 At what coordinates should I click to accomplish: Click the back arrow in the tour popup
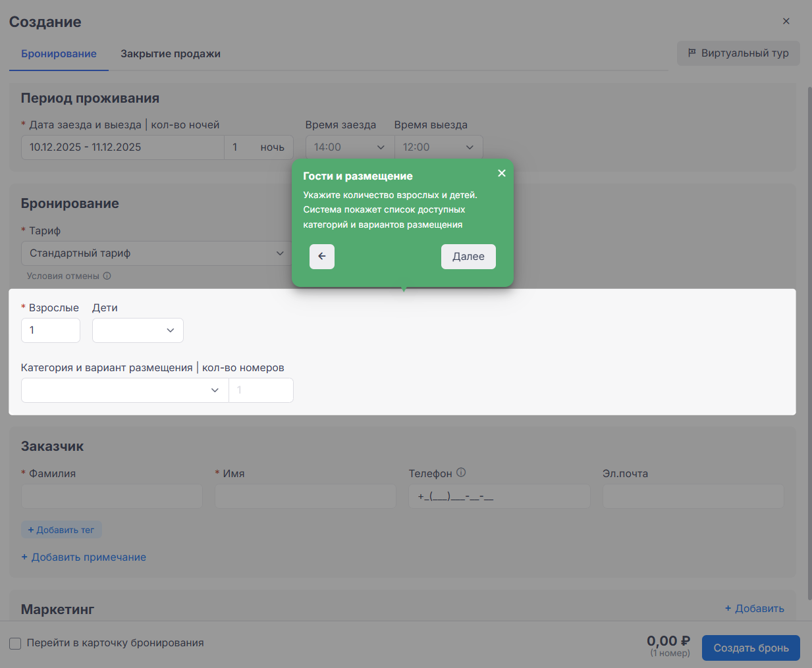[321, 257]
